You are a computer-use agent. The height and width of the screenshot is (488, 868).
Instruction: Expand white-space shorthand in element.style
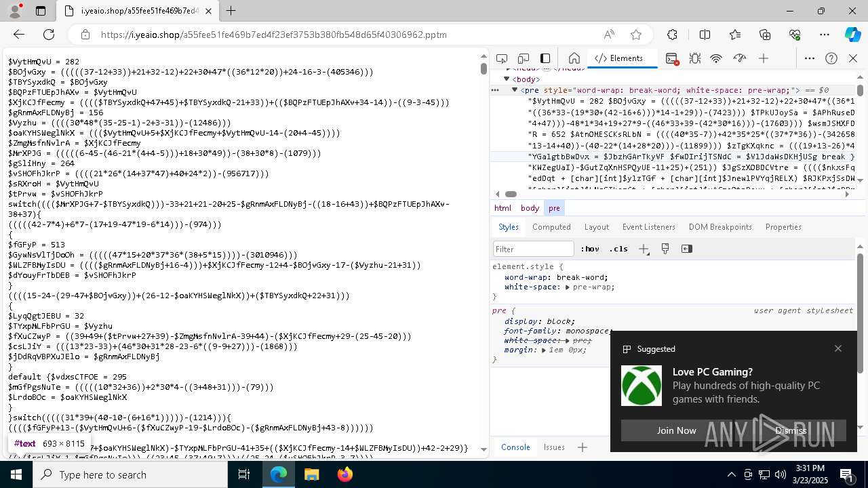click(x=568, y=287)
